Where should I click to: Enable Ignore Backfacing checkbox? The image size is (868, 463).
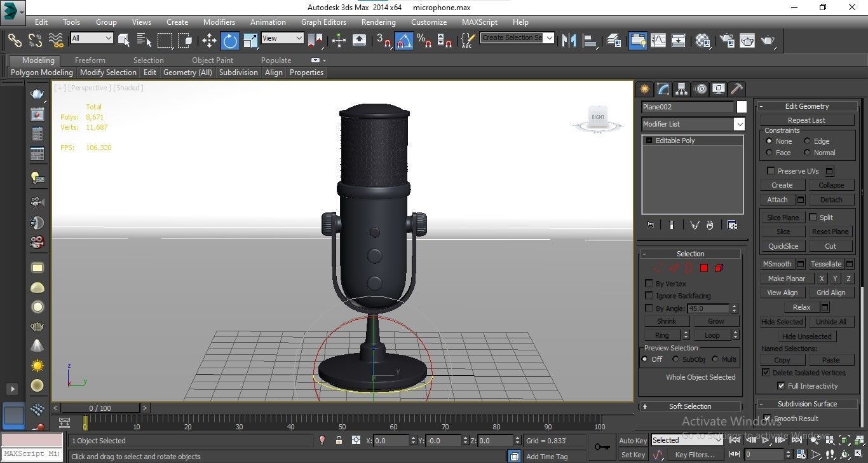click(649, 296)
